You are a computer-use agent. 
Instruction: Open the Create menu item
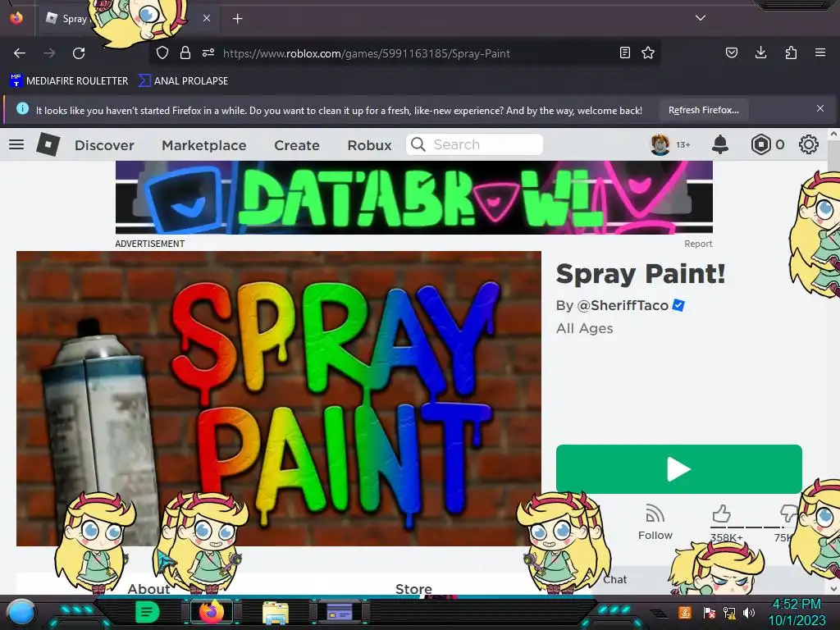tap(297, 145)
